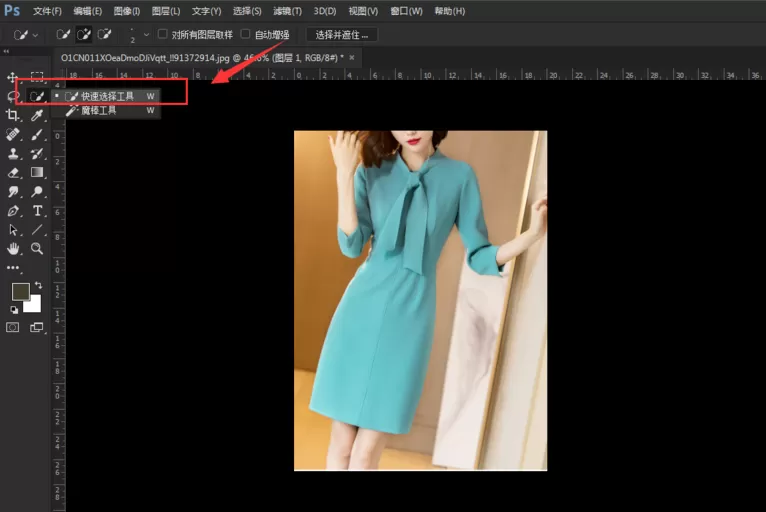
Task: Open the brush size picker dropdown
Action: (x=146, y=35)
